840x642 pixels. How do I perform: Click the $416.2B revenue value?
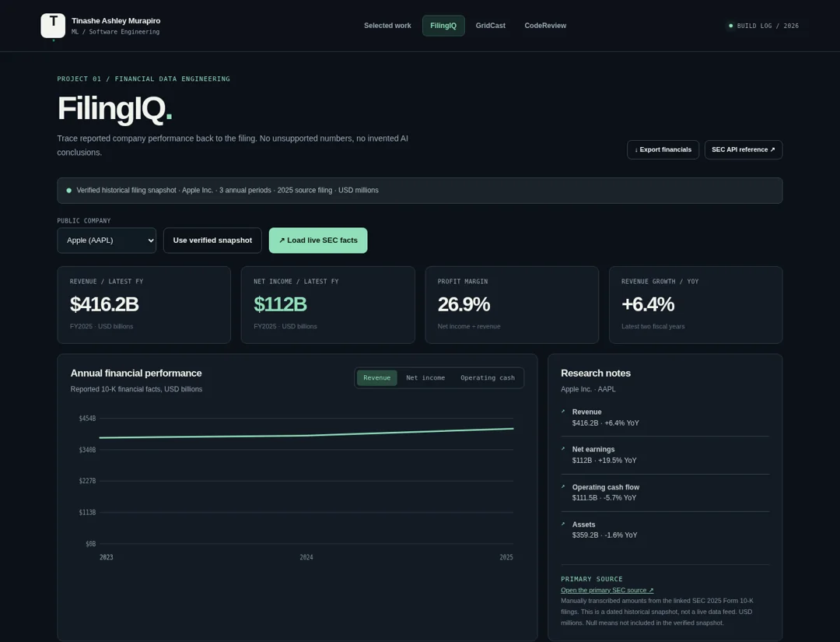tap(104, 304)
